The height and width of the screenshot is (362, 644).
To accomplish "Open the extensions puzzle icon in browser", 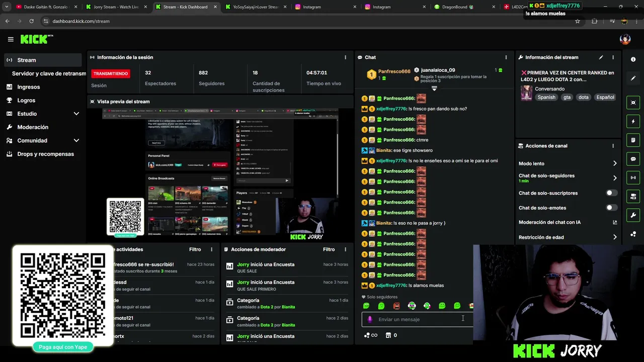I will point(595,21).
